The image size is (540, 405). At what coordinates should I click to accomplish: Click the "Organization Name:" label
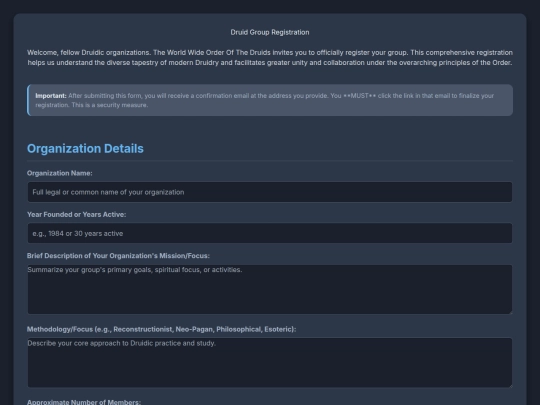pyautogui.click(x=60, y=173)
